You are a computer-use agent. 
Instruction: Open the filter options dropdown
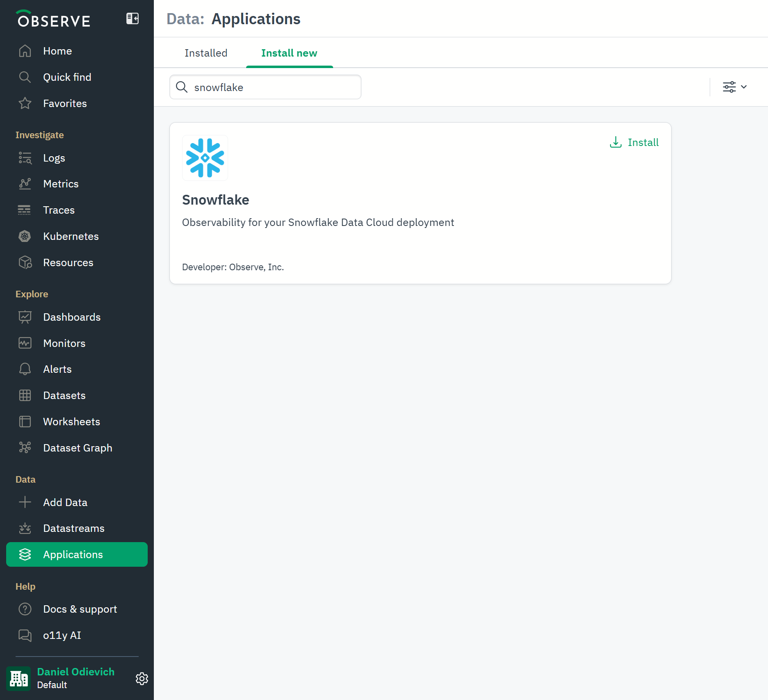click(734, 87)
